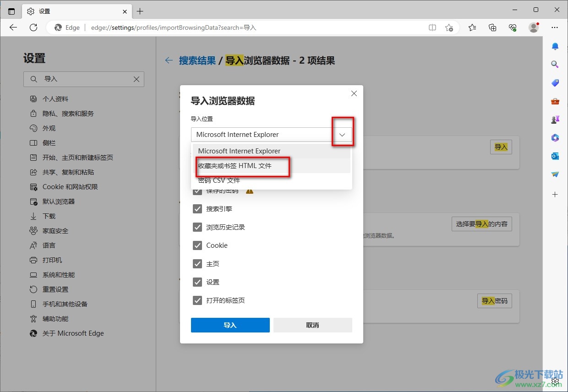Open the Tools briefcase icon in the sidebar
Image resolution: width=568 pixels, height=392 pixels.
pyautogui.click(x=555, y=101)
